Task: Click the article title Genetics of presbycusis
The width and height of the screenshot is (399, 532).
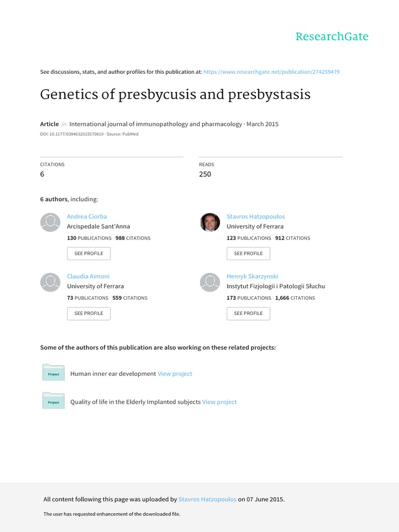Action: (175, 95)
